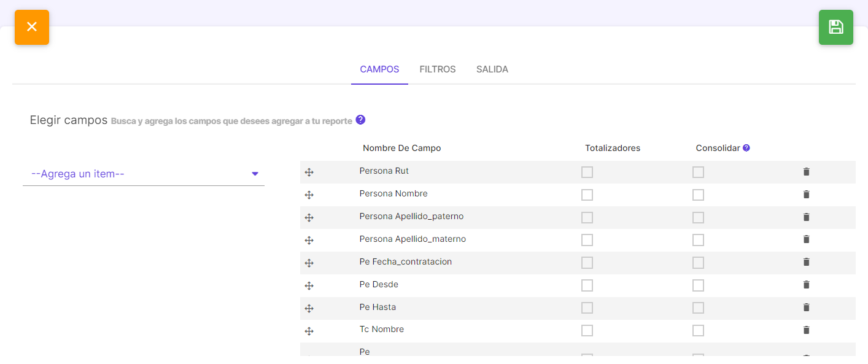Click move handle for Persona Nombre row

pos(309,195)
